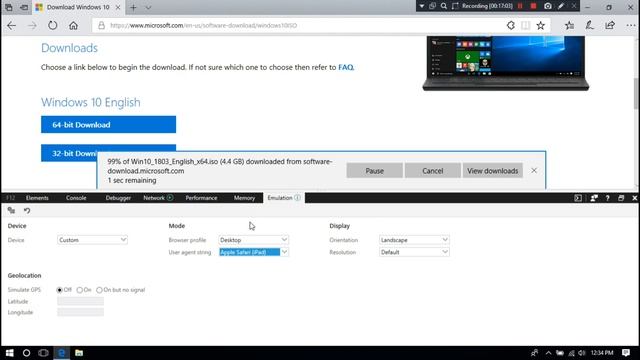Open the FAQ link
Viewport: 640px width, 360px height.
tap(345, 67)
